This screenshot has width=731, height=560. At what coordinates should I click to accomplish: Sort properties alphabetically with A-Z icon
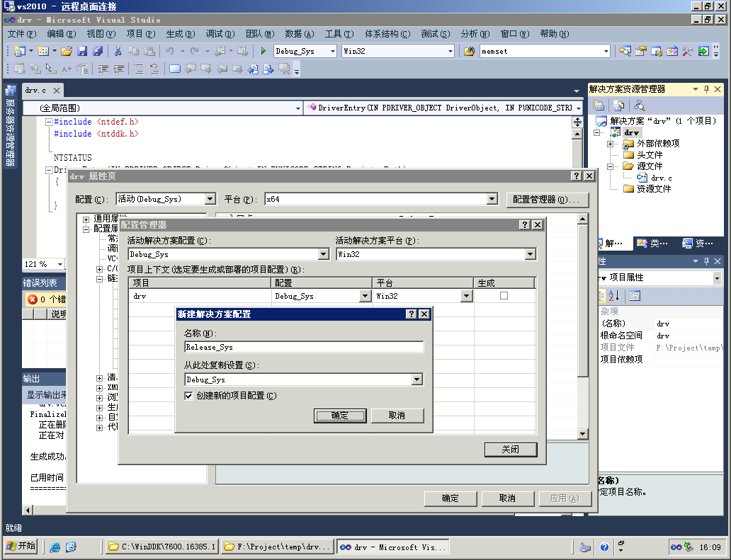click(614, 295)
